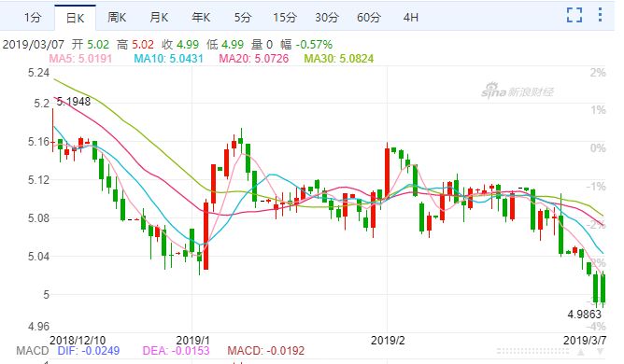Select the 60分 interval tab
This screenshot has height=364, width=624.
tap(369, 18)
